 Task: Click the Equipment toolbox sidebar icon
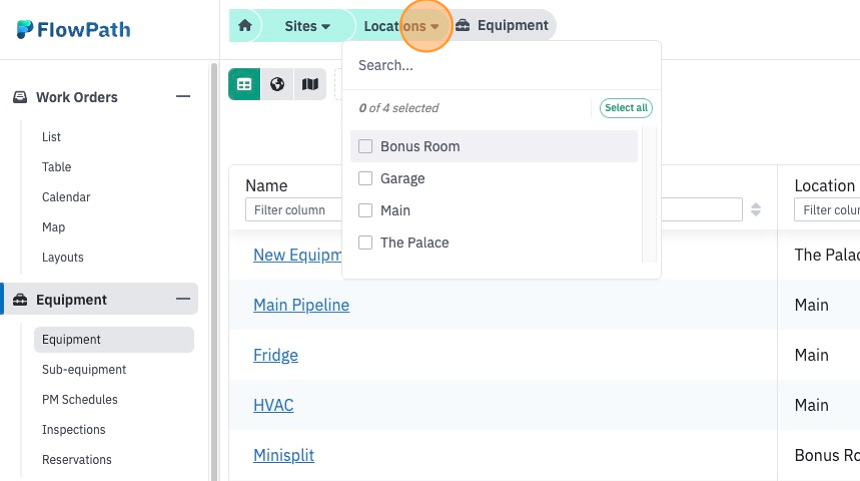pyautogui.click(x=20, y=299)
